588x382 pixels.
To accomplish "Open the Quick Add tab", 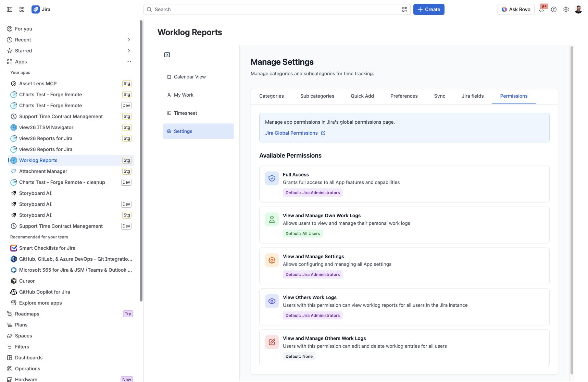I will coord(362,96).
